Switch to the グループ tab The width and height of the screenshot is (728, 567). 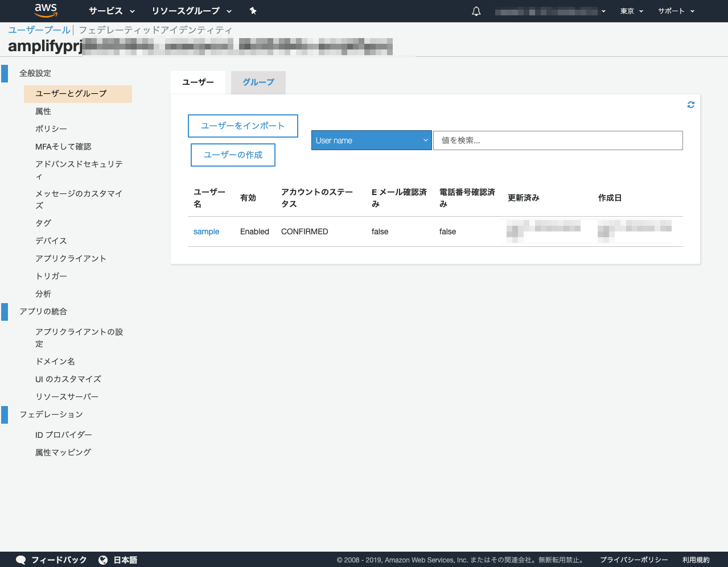(258, 82)
